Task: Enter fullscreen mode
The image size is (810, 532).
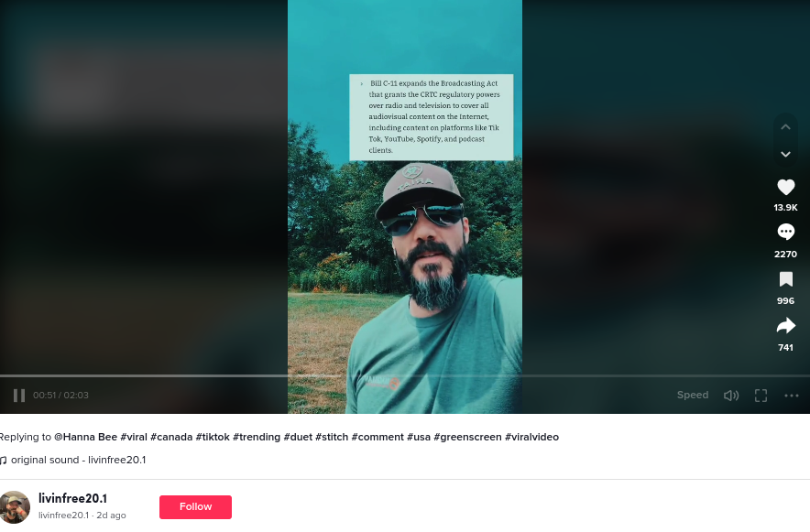Action: tap(761, 396)
